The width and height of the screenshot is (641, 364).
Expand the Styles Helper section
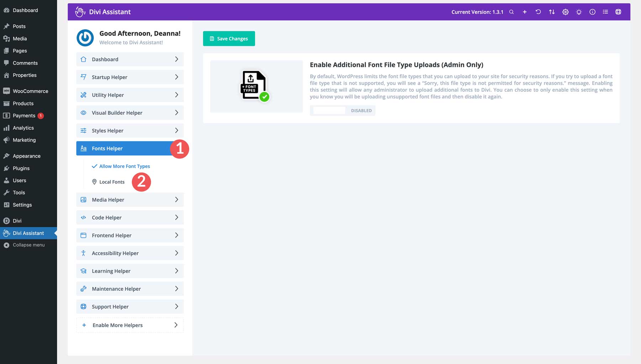tap(130, 130)
